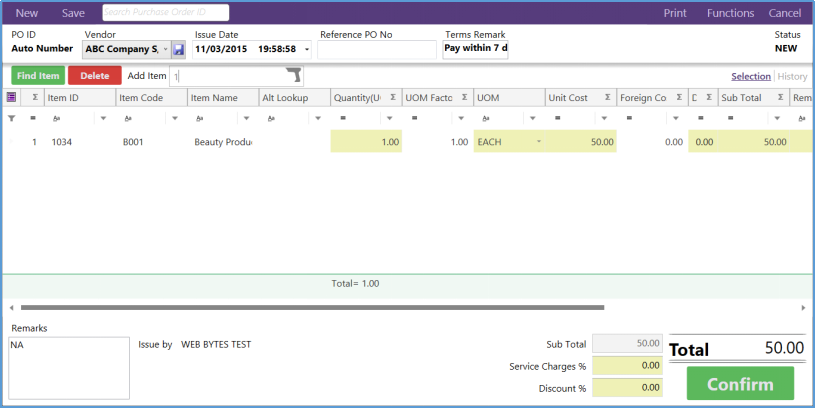Click the Item ID filter operator icon
Screen dimensions: 815x408
point(56,119)
